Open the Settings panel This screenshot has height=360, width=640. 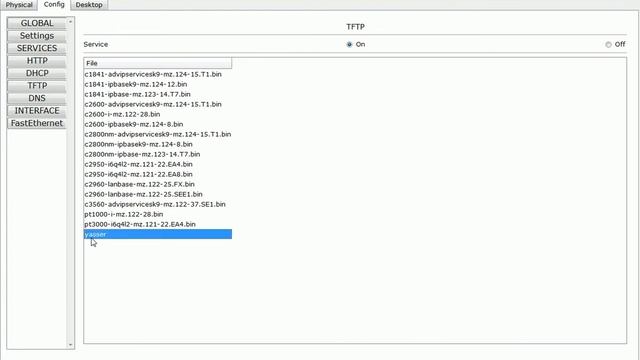[37, 36]
